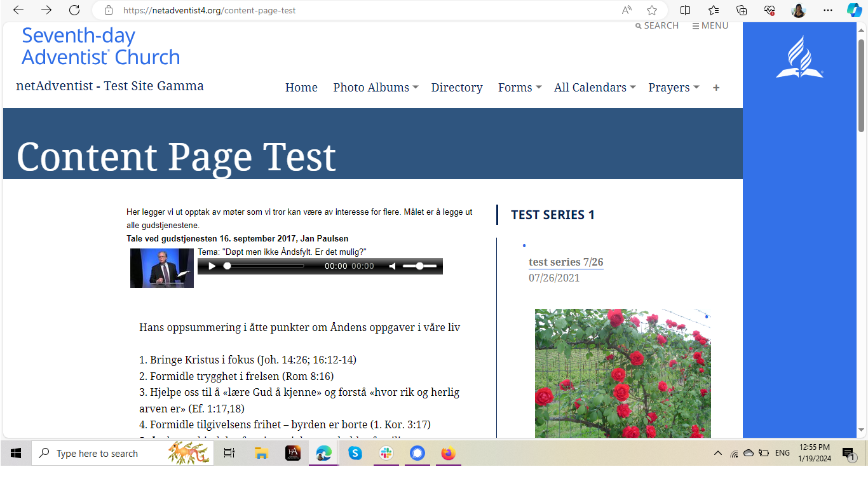Open Skype from the taskbar

[355, 453]
